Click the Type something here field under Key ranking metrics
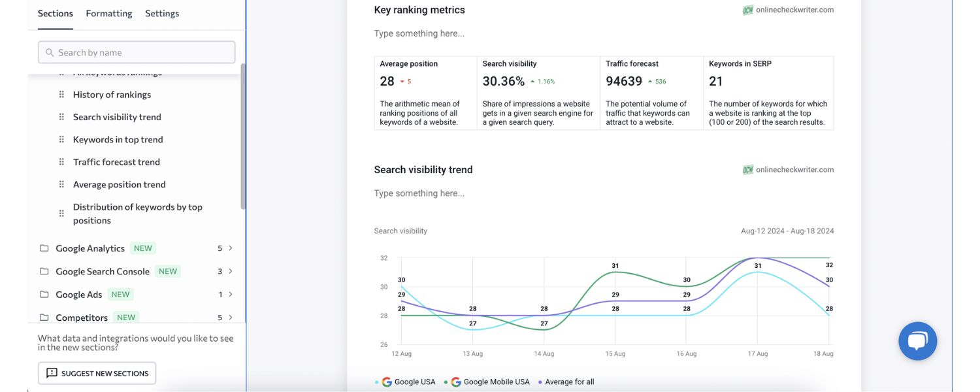 pyautogui.click(x=419, y=33)
